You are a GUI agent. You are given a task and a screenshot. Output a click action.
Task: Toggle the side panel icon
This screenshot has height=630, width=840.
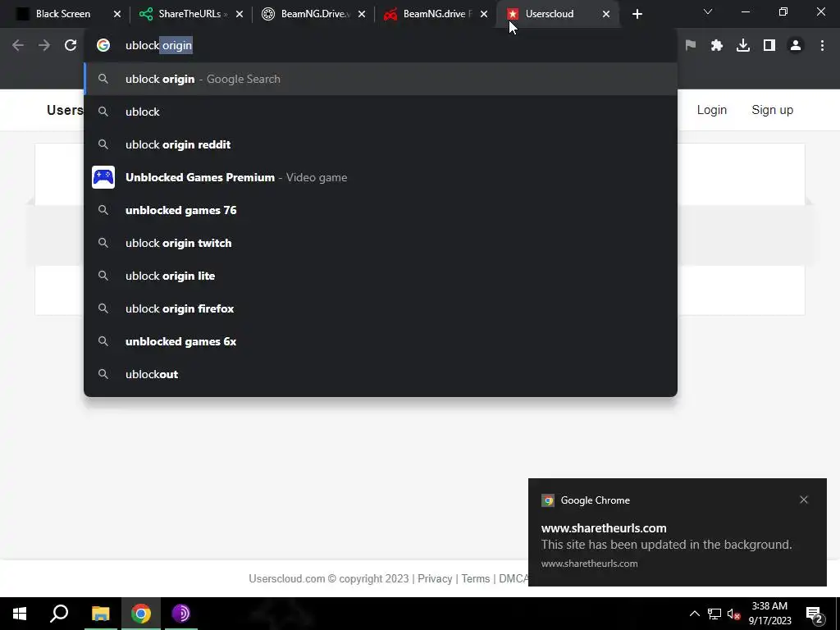[x=769, y=46]
